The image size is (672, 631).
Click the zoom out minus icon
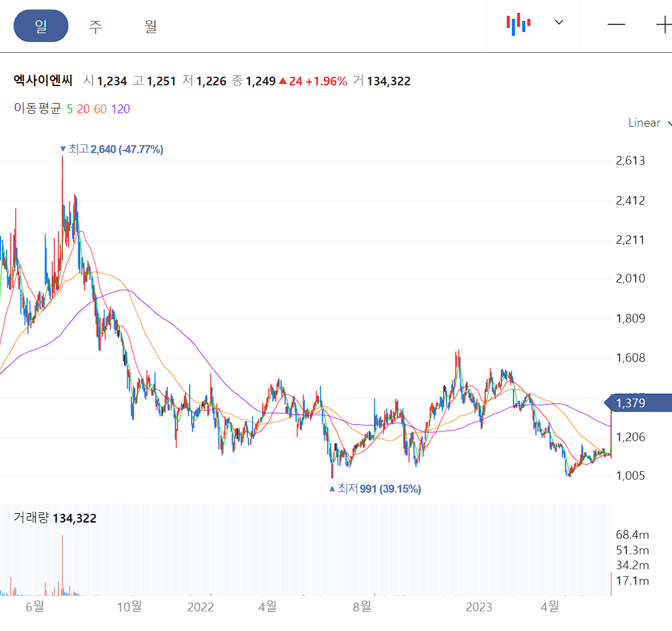tap(616, 24)
